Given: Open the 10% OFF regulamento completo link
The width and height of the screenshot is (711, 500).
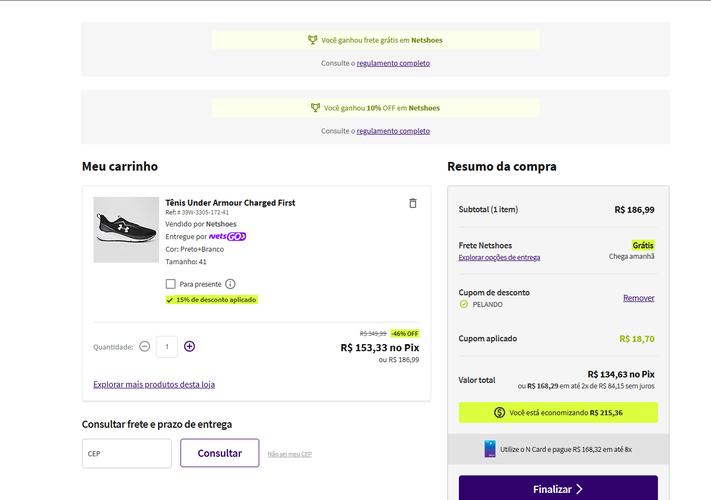Looking at the screenshot, I should click(393, 131).
